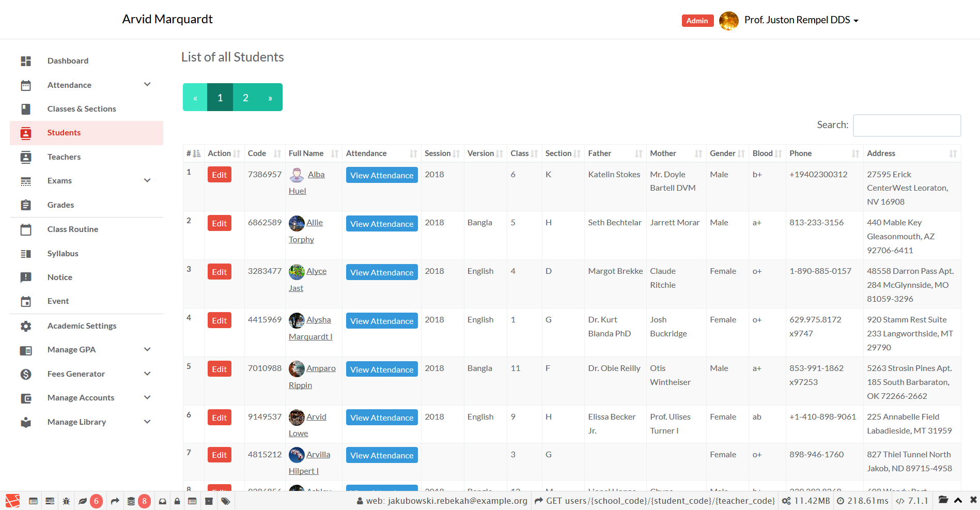Open Prof. Juston Rempel DDS user dropdown
Screen dimensions: 980x510
(801, 20)
